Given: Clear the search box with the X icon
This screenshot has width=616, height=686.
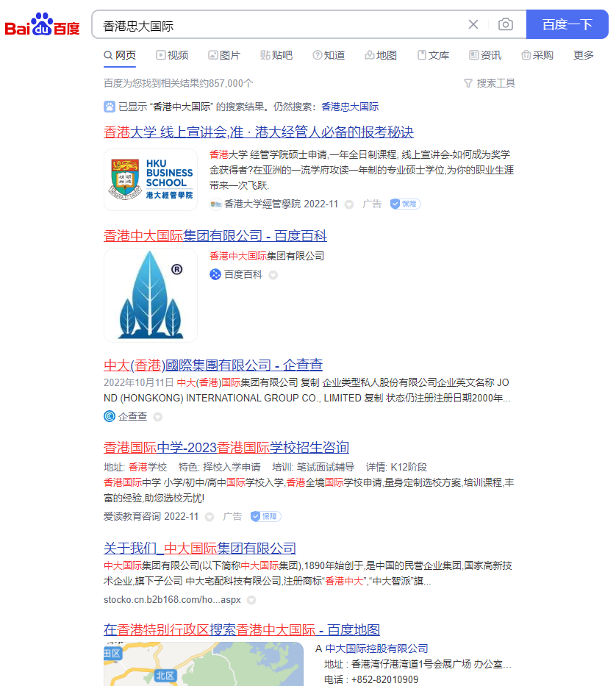Looking at the screenshot, I should point(473,24).
